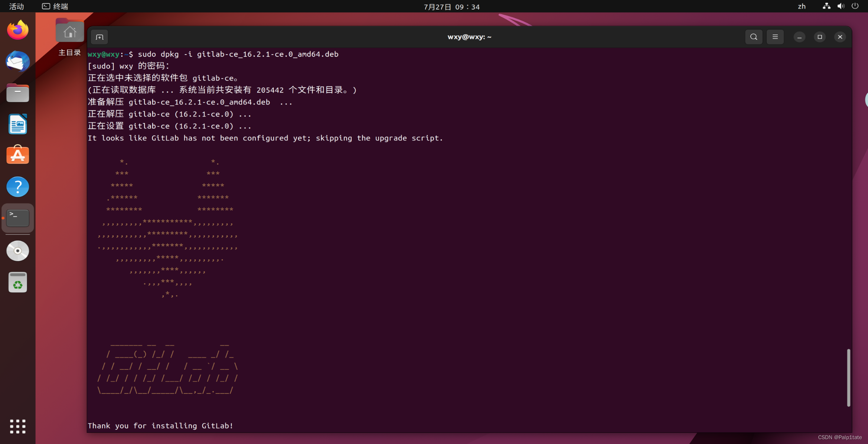
Task: Open the Help icon in dock
Action: point(17,187)
